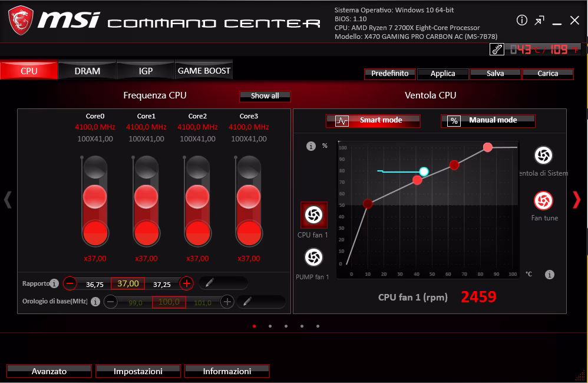The width and height of the screenshot is (588, 383).
Task: Click the Applica button
Action: coord(442,74)
